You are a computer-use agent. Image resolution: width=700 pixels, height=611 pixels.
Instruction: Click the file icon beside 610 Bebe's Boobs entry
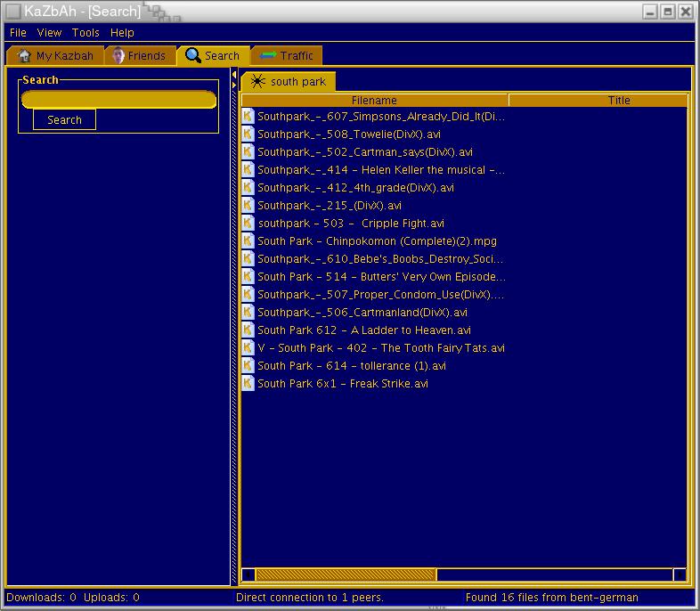(x=248, y=259)
